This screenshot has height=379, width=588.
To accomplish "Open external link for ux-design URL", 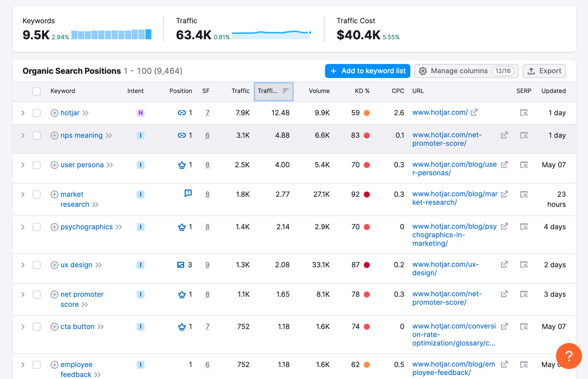I will coord(505,265).
